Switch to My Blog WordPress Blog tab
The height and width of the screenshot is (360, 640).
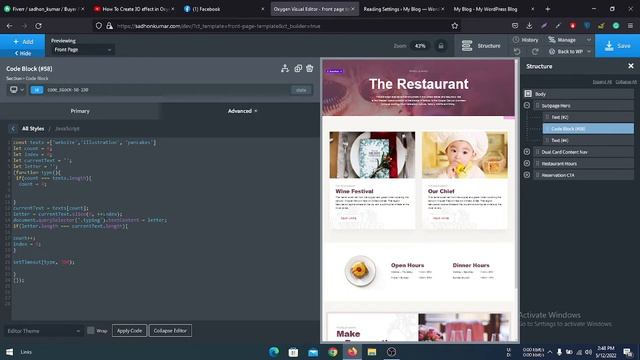(x=494, y=9)
